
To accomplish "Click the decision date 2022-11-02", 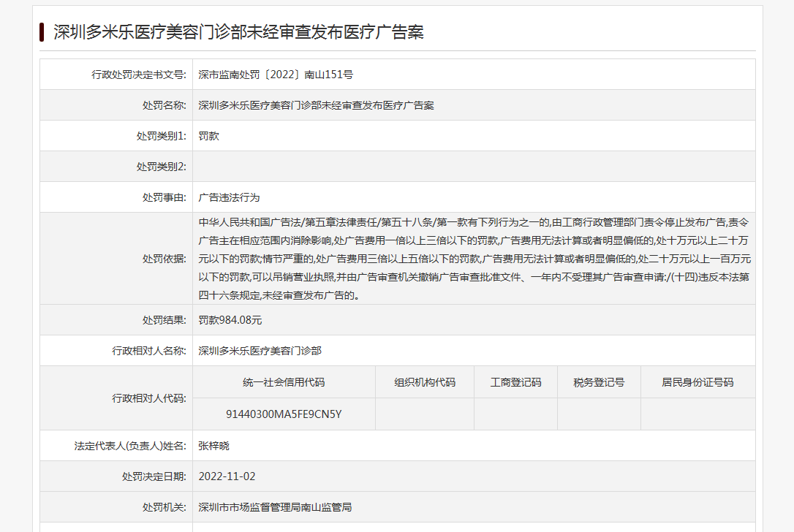I will (227, 476).
